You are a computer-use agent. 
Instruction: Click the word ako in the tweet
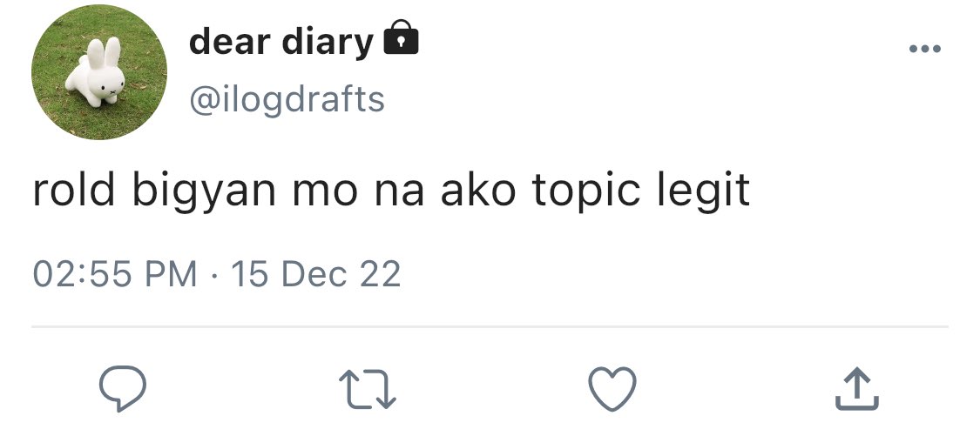tap(478, 190)
